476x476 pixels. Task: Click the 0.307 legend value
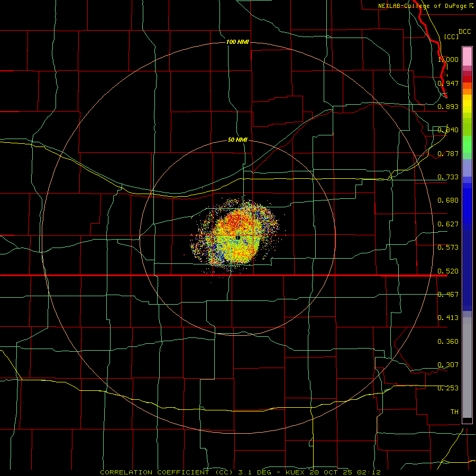click(448, 365)
